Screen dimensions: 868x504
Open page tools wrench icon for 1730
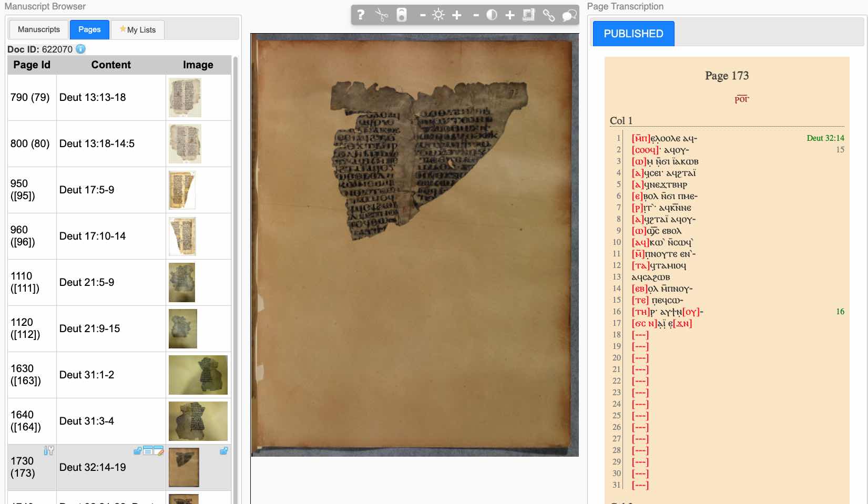coord(49,450)
